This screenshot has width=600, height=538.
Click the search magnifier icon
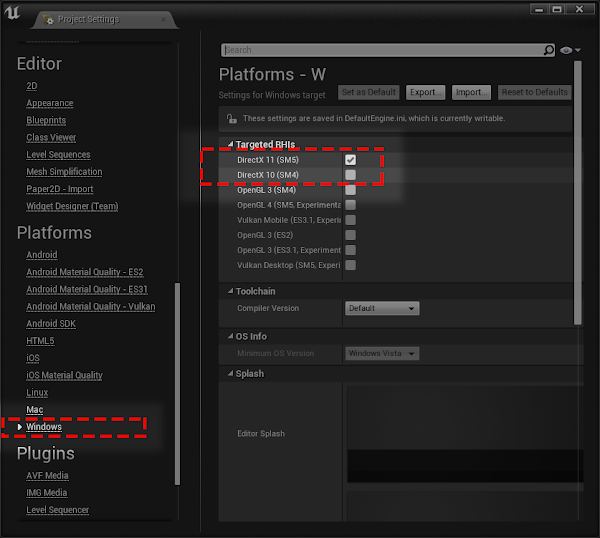(x=548, y=50)
